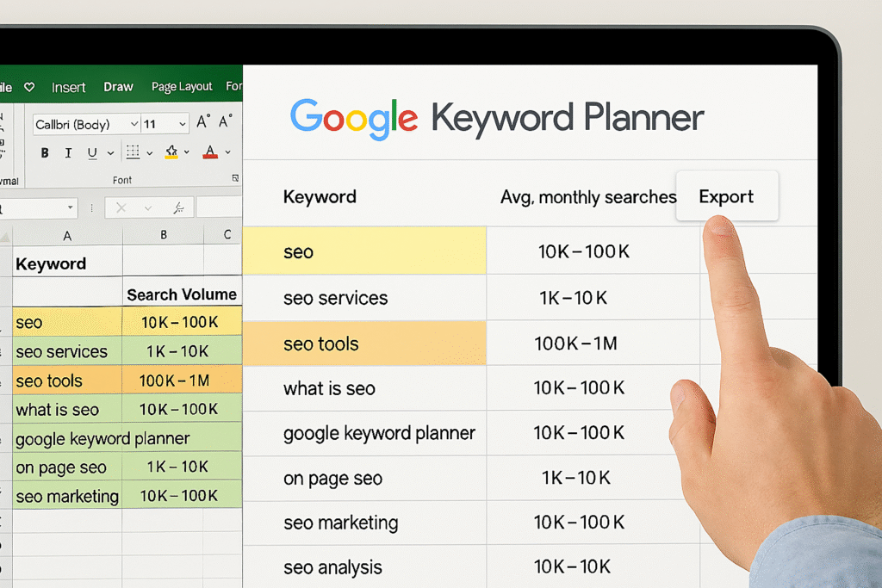Click 10K–10K value for seo analysis in Planner

[x=572, y=566]
